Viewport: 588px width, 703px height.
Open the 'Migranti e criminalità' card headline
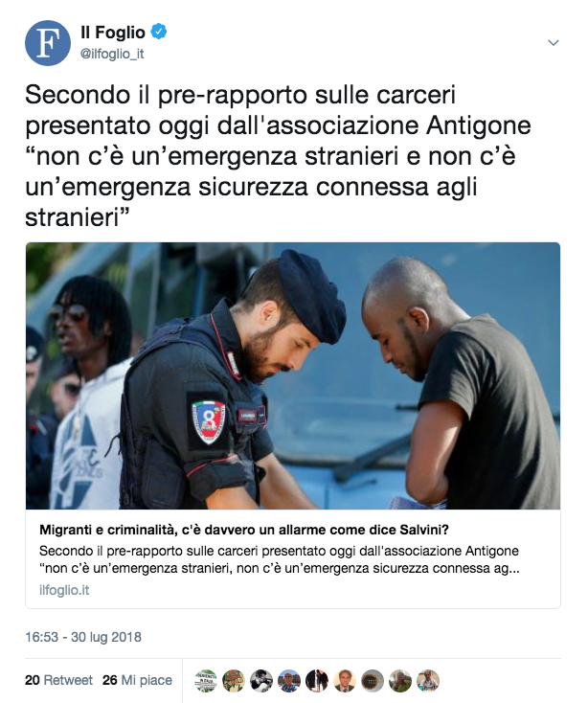point(244,530)
